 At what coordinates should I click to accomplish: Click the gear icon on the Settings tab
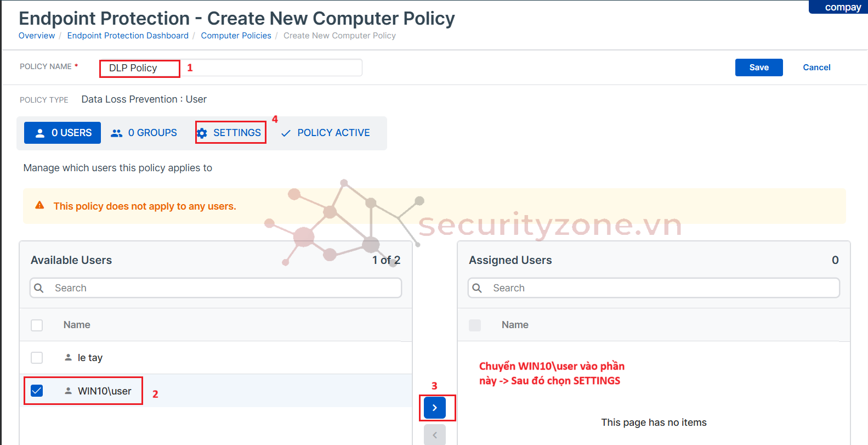click(x=202, y=133)
